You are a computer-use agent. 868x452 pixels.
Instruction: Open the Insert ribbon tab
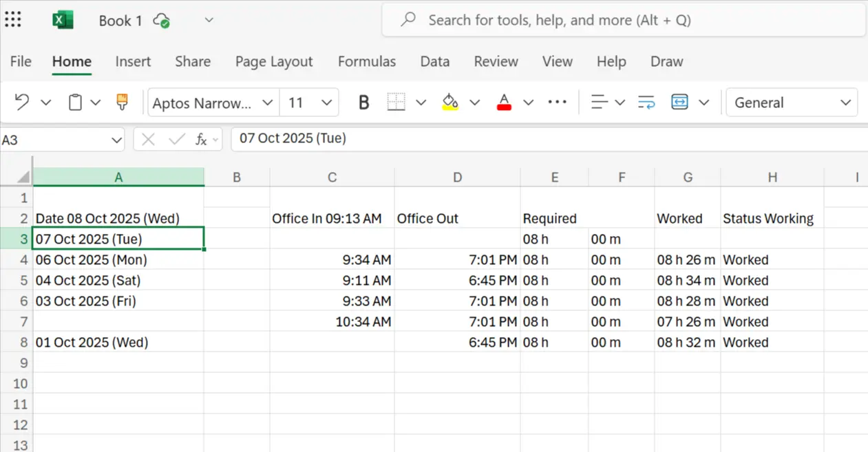[x=133, y=61]
